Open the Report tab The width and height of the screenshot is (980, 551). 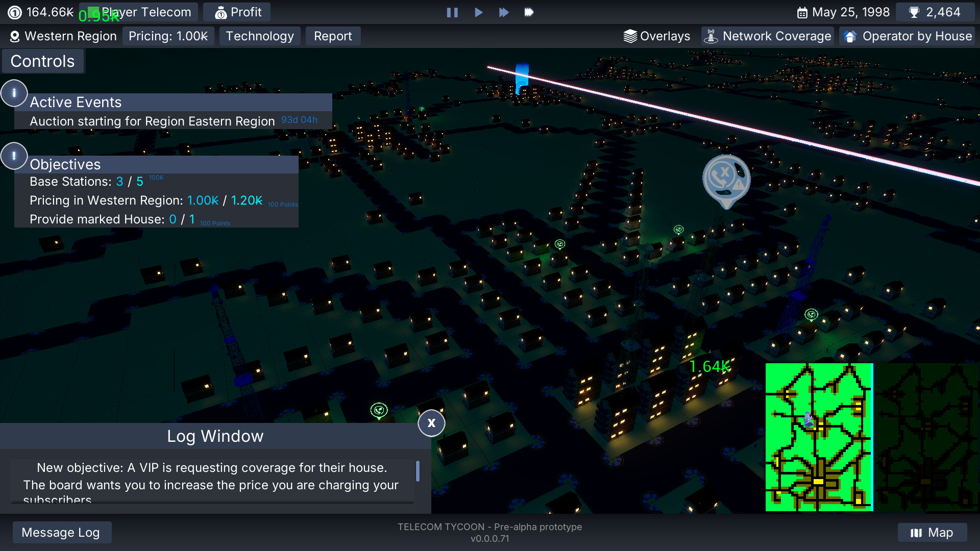click(333, 36)
